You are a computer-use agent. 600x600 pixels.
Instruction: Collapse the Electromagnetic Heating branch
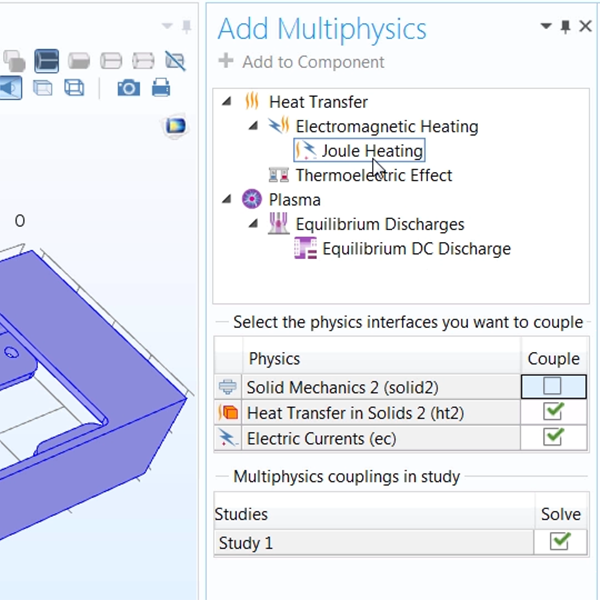point(252,127)
